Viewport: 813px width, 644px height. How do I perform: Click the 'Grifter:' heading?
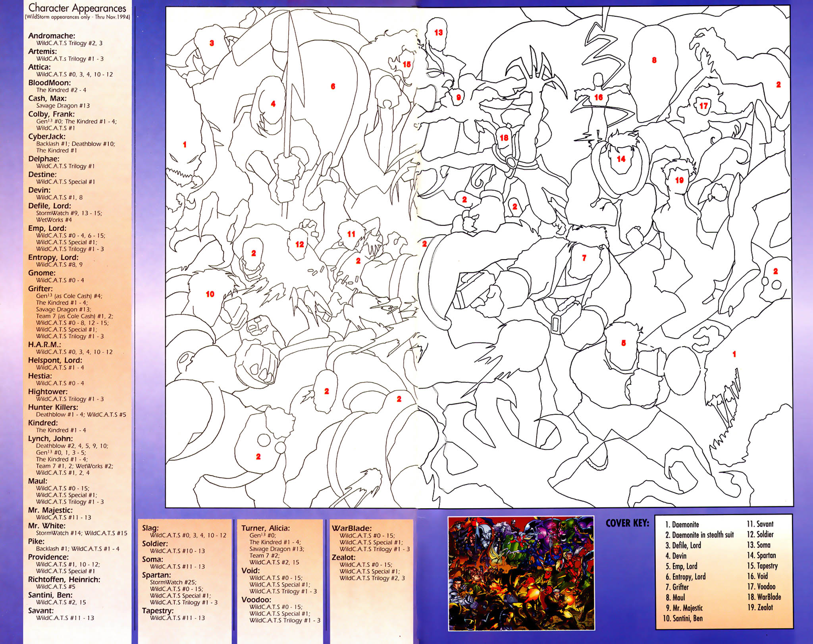point(40,289)
